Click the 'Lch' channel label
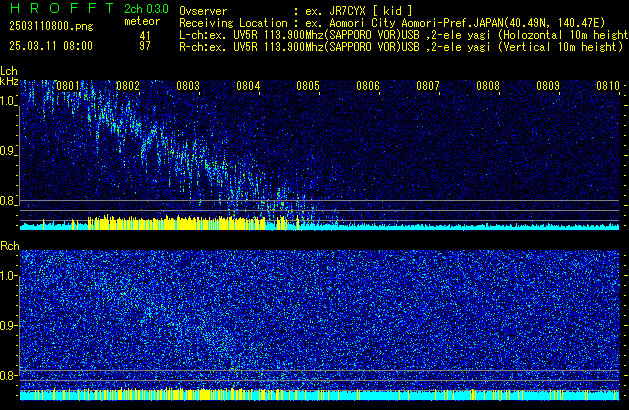 (9, 71)
